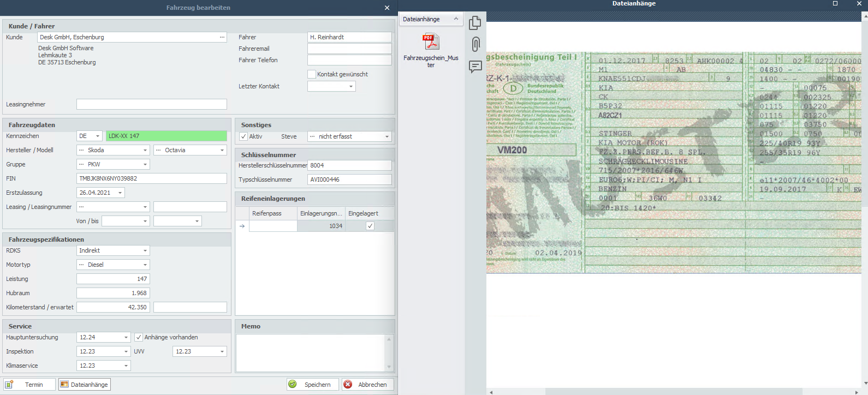868x395 pixels.
Task: Click Einlagerungsn... column header
Action: pos(321,213)
